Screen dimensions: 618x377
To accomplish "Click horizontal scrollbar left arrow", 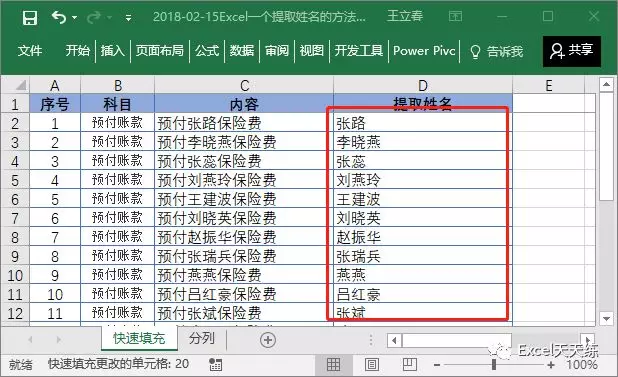I will (394, 340).
